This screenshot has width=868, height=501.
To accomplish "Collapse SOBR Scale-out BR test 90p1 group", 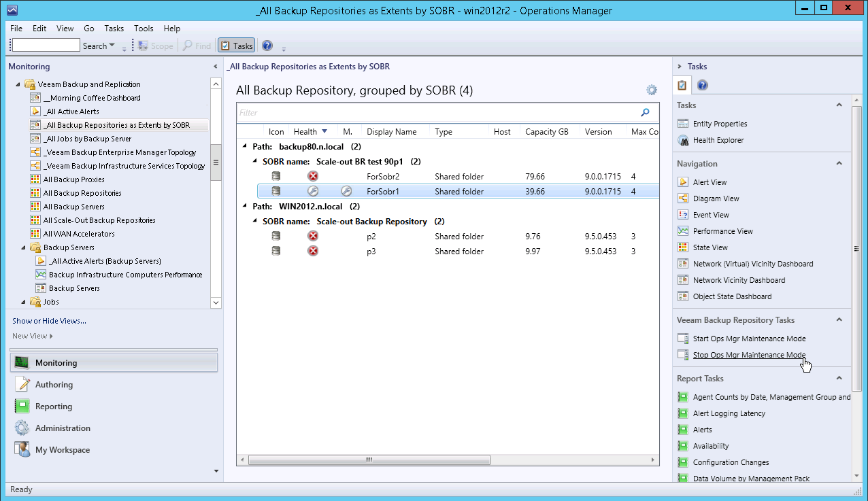I will [256, 162].
